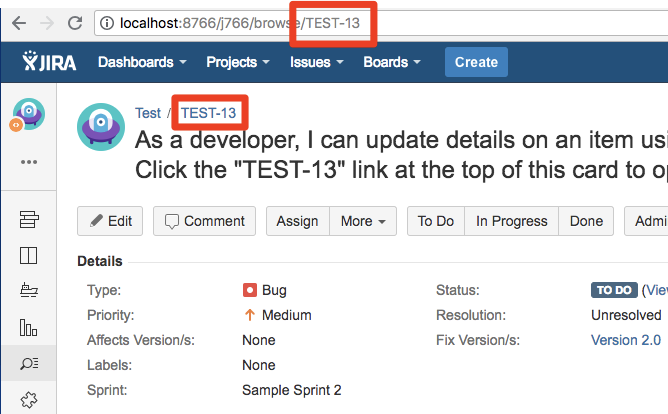668x414 pixels.
Task: Open the Backlog icon in sidebar
Action: pos(29,220)
